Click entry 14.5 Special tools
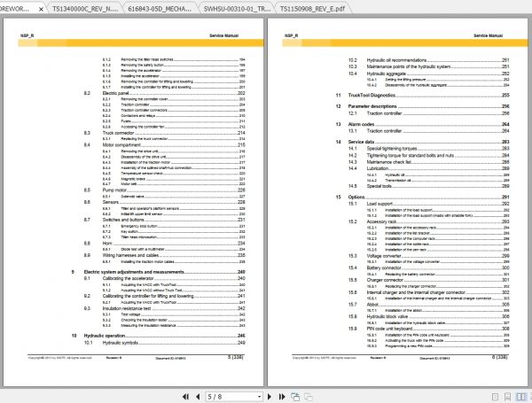This screenshot has width=532, height=403. pos(429,186)
